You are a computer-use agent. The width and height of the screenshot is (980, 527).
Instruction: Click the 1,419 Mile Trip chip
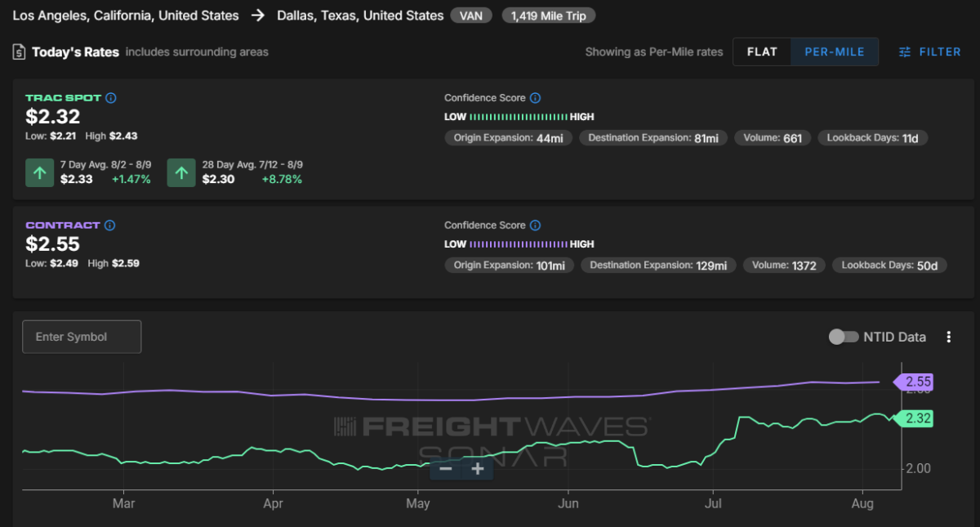coord(549,16)
